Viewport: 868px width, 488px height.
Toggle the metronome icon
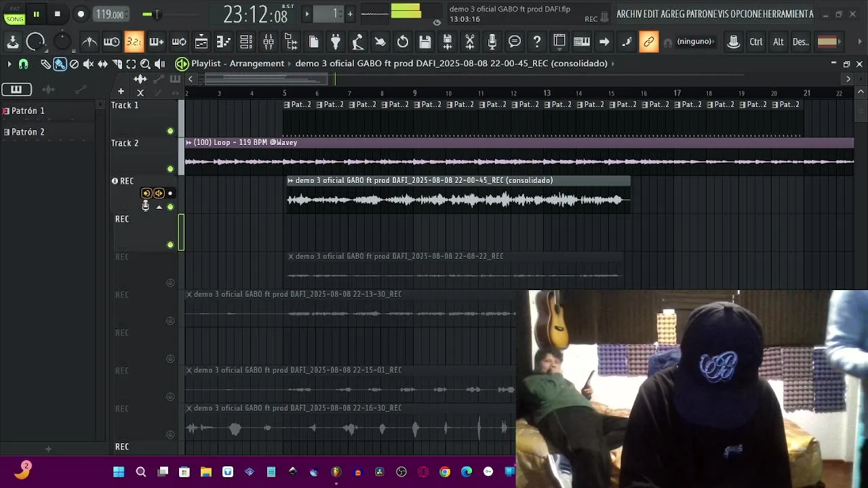pyautogui.click(x=90, y=42)
